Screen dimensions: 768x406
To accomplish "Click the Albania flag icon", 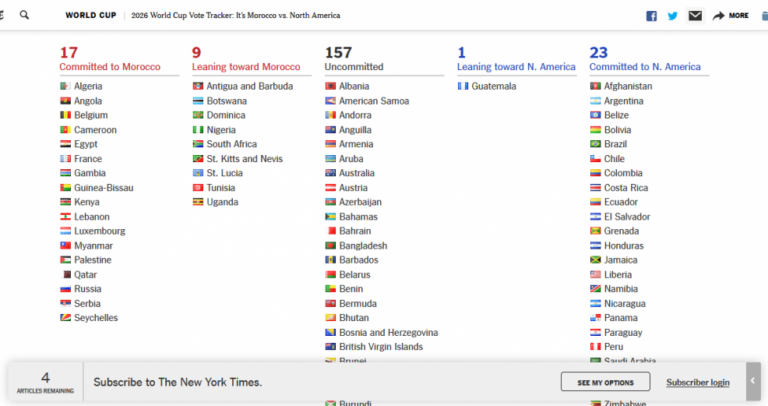I will 330,86.
